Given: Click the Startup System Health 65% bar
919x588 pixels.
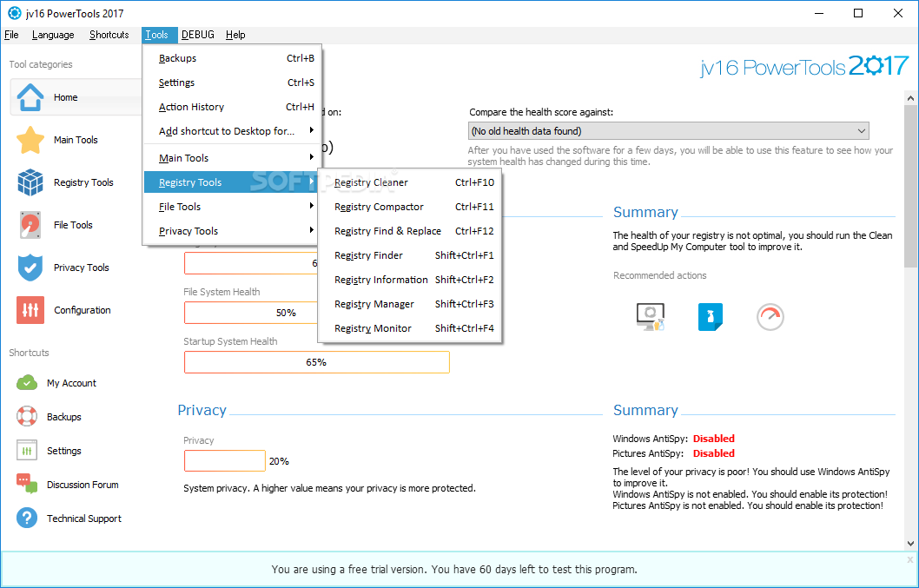Looking at the screenshot, I should click(316, 362).
